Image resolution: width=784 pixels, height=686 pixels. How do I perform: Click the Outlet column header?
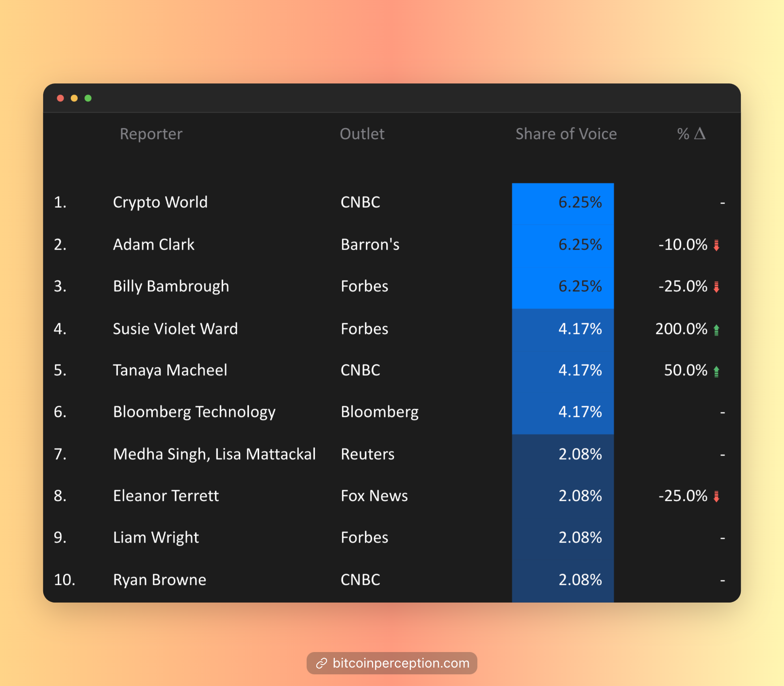[x=362, y=134]
